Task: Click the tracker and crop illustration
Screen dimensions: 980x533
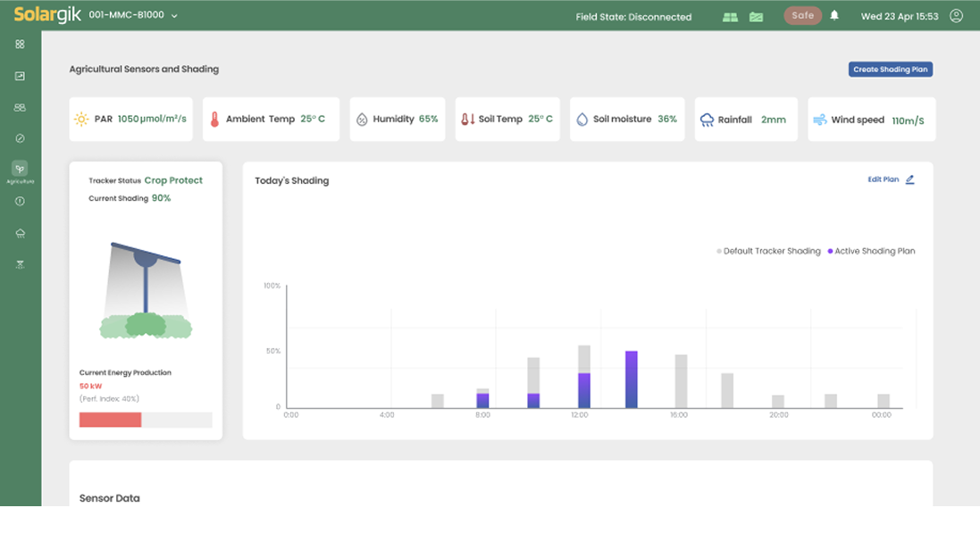Action: point(146,291)
